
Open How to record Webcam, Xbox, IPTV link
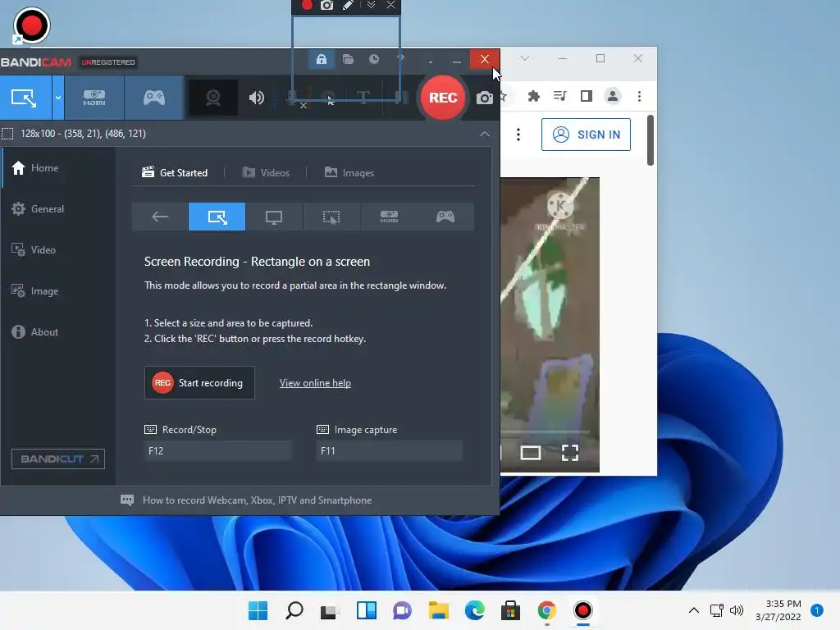[257, 500]
